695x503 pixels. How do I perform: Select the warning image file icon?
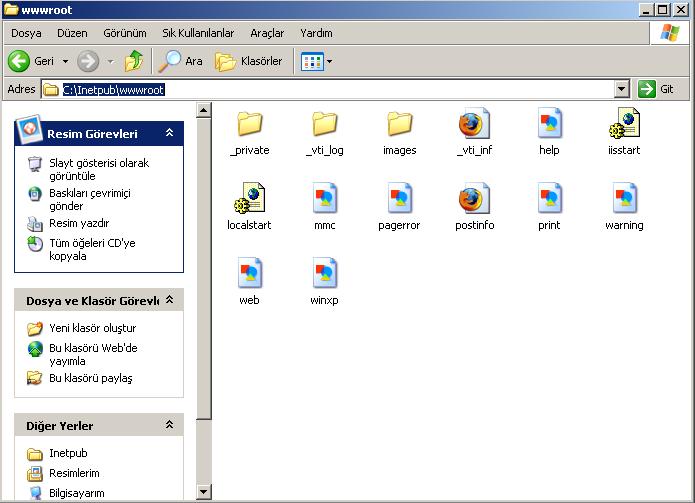pyautogui.click(x=624, y=199)
